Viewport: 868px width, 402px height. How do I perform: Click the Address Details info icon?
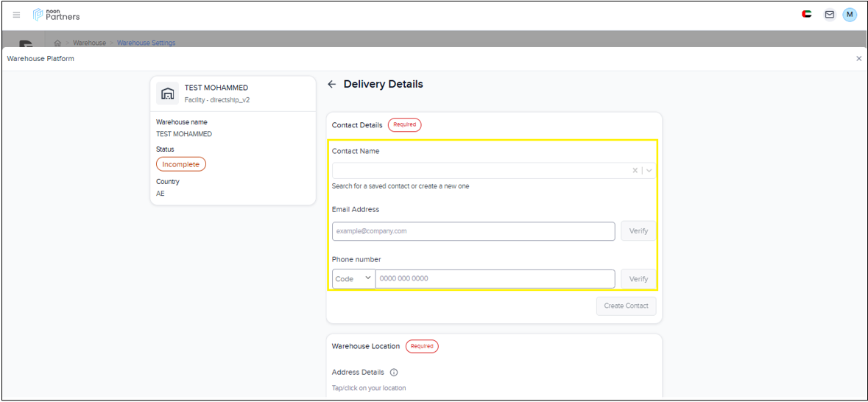394,373
